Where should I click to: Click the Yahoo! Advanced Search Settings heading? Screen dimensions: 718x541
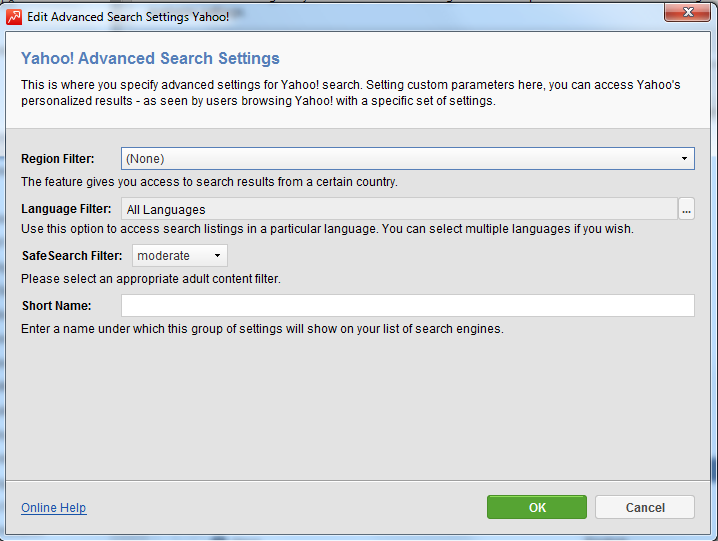tap(150, 58)
